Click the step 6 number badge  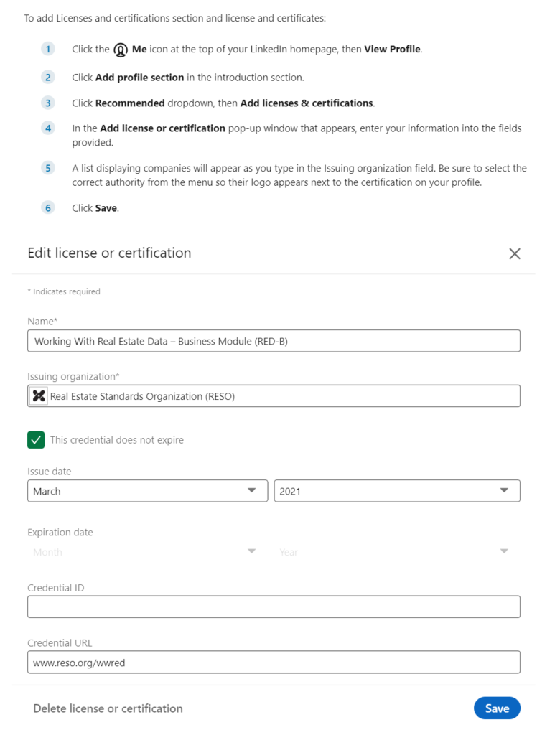click(x=48, y=208)
